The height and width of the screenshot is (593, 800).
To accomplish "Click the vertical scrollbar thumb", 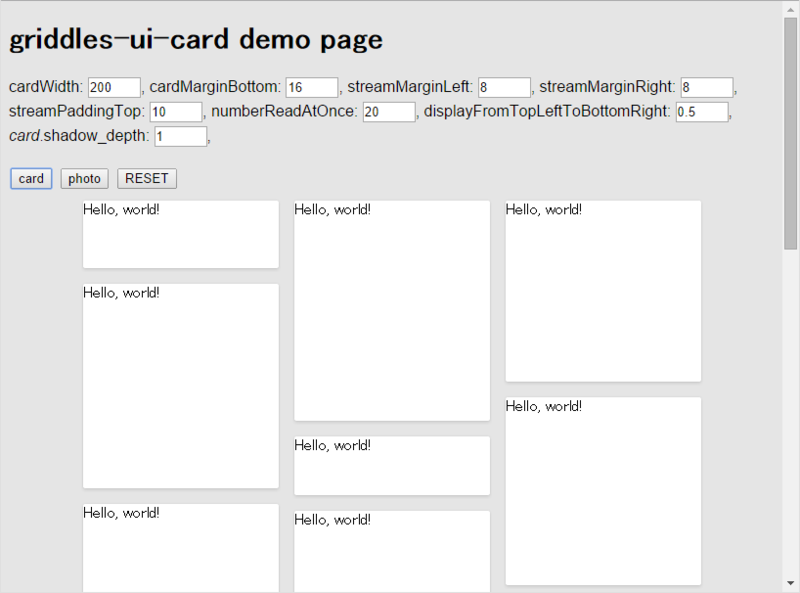I will 790,134.
